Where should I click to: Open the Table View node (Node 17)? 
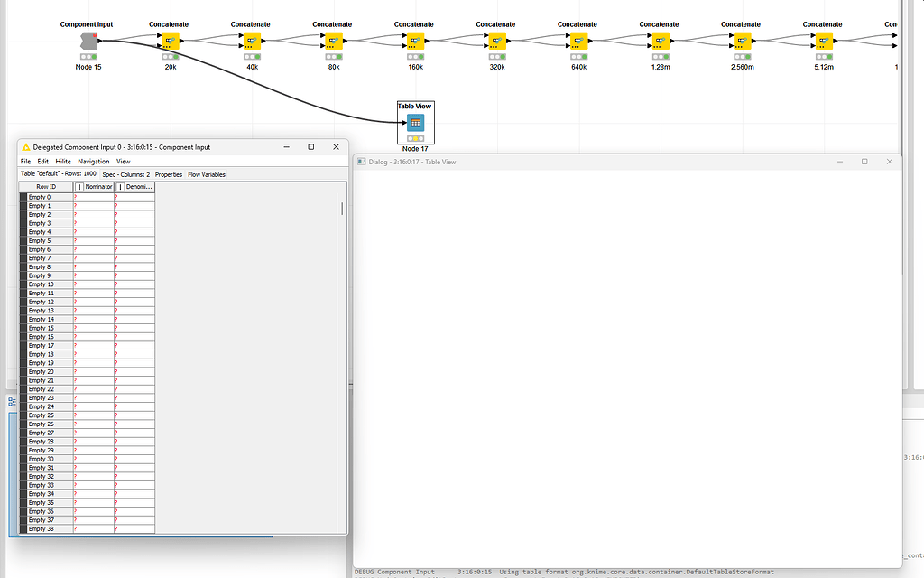[x=414, y=122]
